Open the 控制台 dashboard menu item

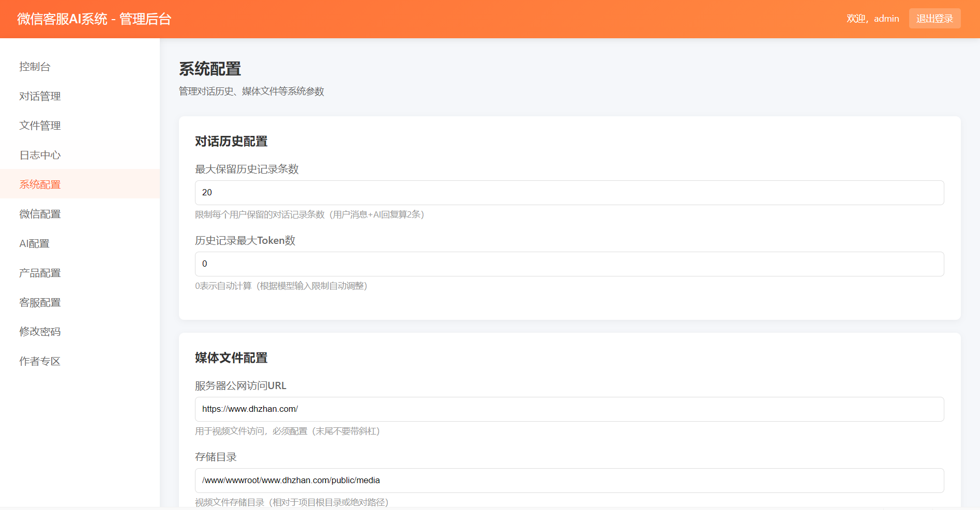click(x=35, y=67)
